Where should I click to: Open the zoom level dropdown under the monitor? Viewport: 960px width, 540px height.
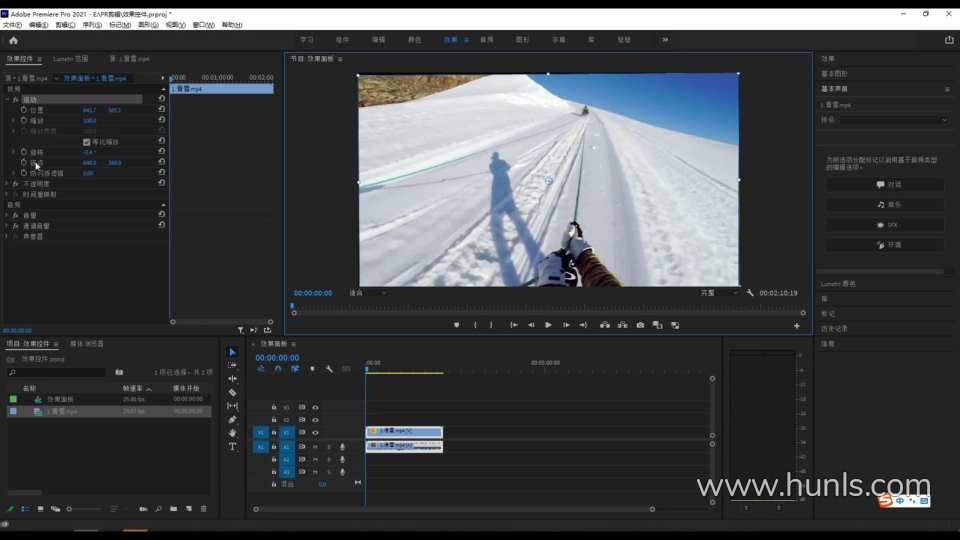[366, 293]
